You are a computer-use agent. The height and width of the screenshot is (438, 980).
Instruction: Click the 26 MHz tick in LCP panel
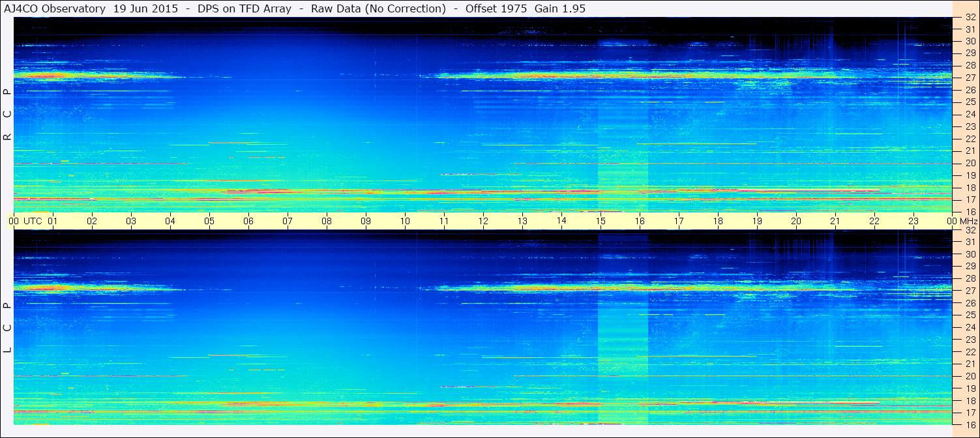[x=970, y=303]
